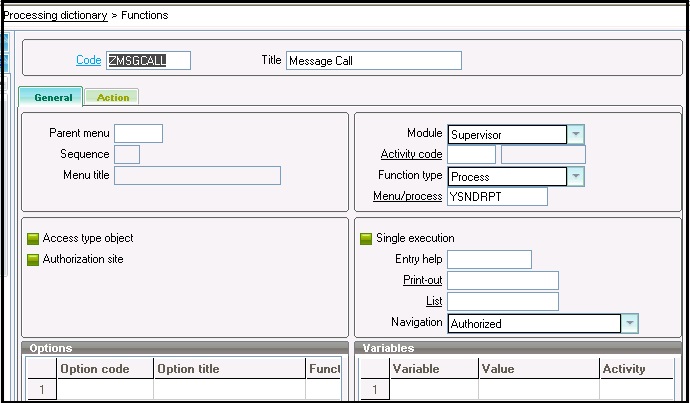Open the Code field link
The height and width of the screenshot is (403, 690).
pos(88,60)
